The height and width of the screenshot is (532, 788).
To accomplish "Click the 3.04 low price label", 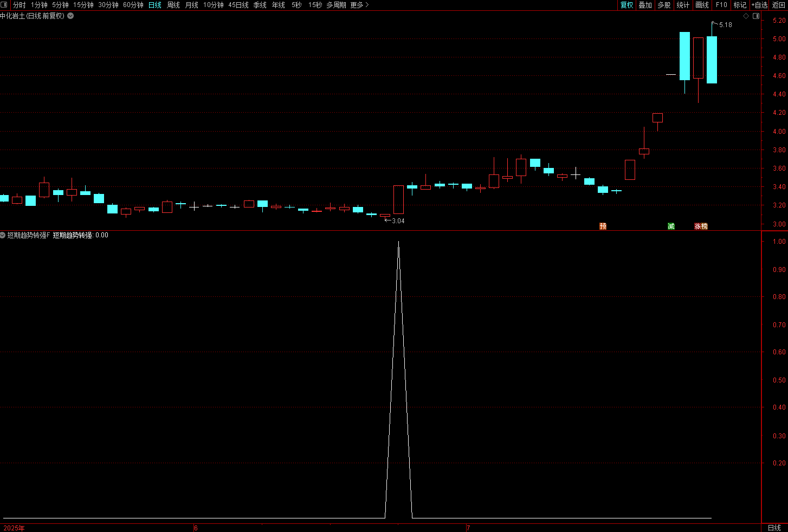I will (x=398, y=221).
